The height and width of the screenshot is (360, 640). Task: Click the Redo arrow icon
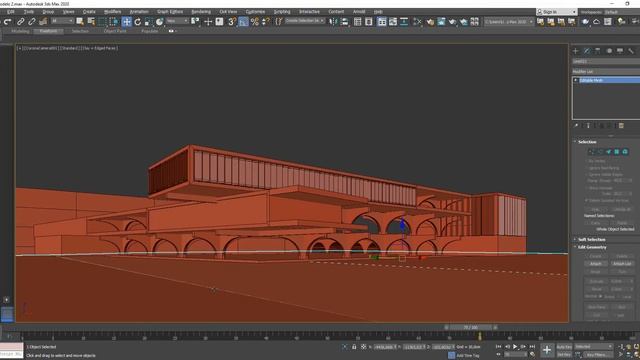point(7,22)
